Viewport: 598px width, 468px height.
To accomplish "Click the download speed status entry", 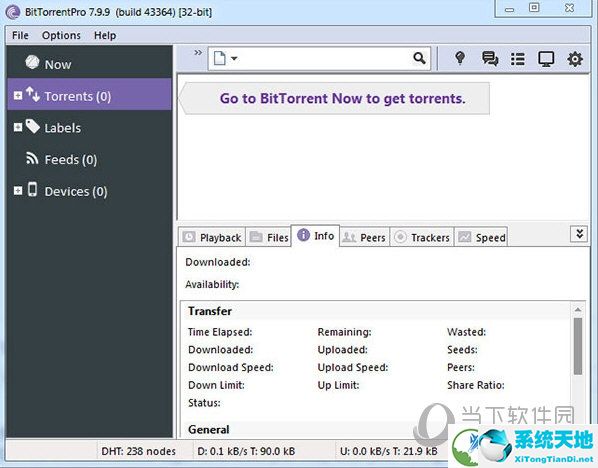I will pos(246,451).
